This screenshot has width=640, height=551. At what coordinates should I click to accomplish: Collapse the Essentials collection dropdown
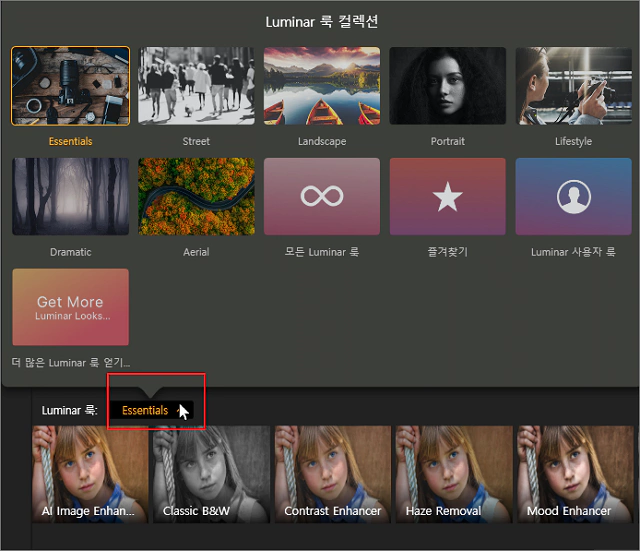(151, 410)
